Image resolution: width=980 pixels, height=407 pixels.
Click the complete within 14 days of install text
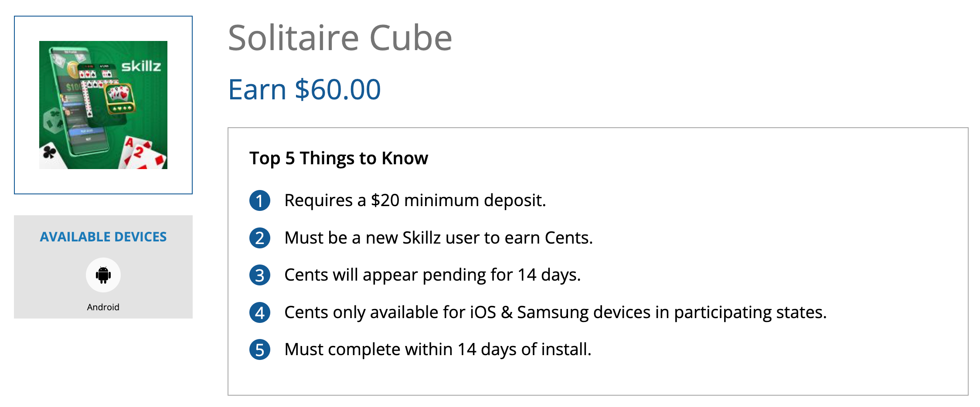[438, 349]
